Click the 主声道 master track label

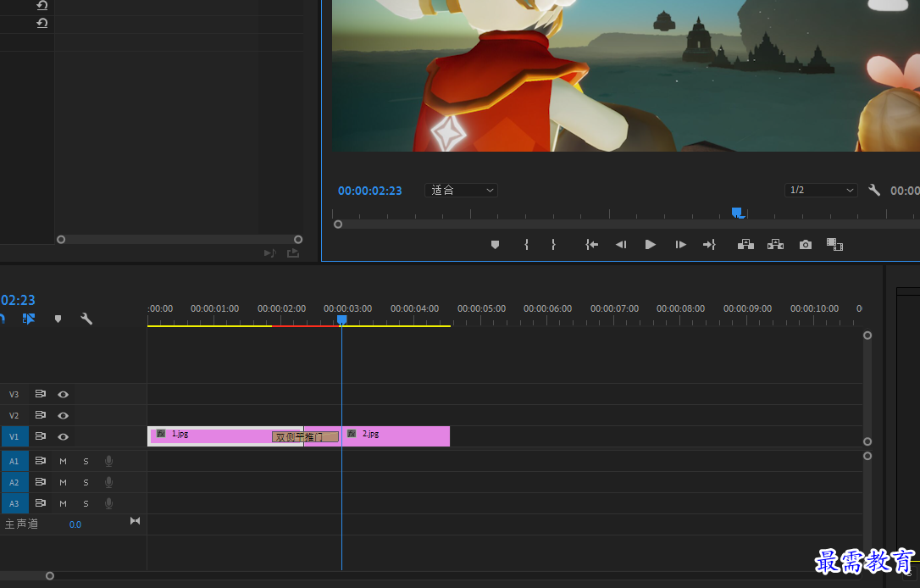pyautogui.click(x=22, y=524)
